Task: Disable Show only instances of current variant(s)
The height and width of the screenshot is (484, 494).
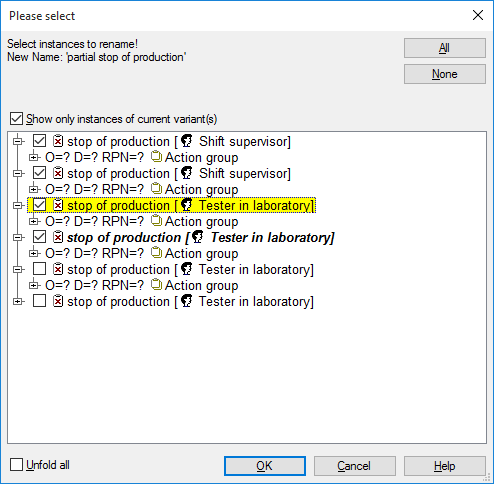Action: [x=16, y=119]
